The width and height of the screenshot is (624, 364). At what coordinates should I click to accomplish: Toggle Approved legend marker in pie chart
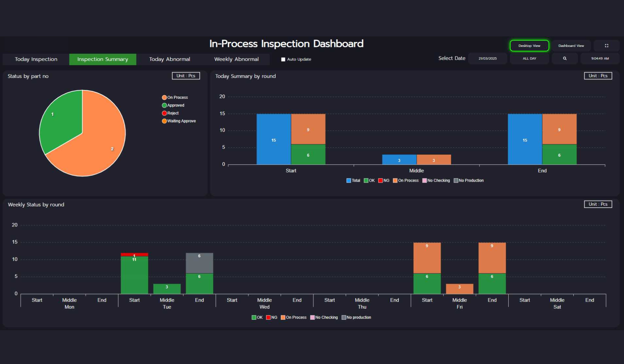click(164, 105)
